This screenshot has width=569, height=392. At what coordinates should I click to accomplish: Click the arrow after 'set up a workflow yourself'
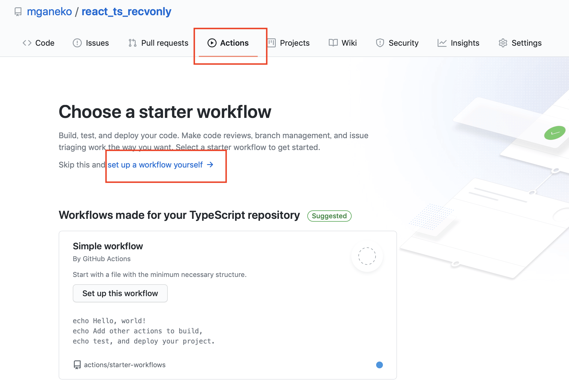(210, 165)
